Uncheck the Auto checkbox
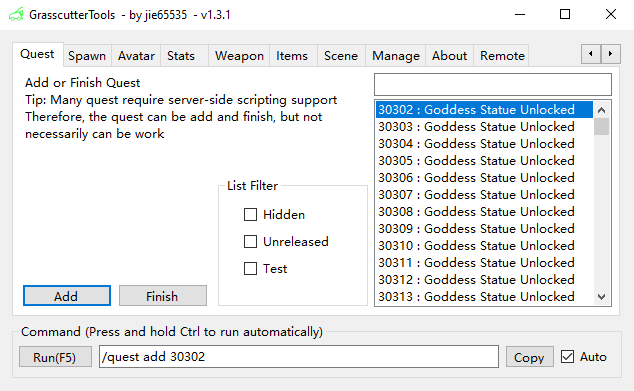634x391 pixels. click(x=567, y=357)
